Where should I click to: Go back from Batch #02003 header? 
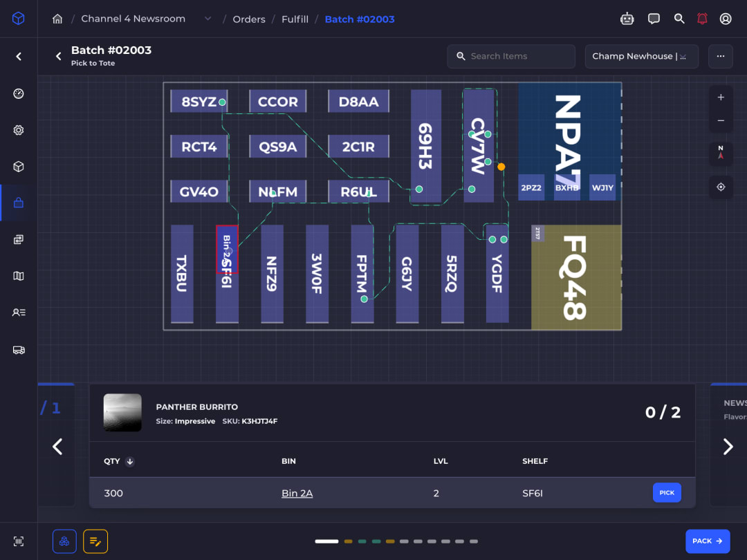(58, 56)
